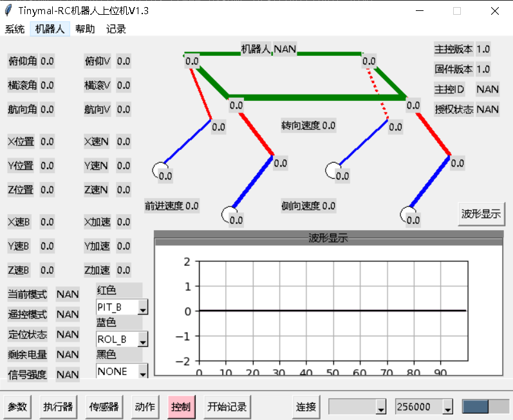Open the 执行器 panel button

point(58,406)
